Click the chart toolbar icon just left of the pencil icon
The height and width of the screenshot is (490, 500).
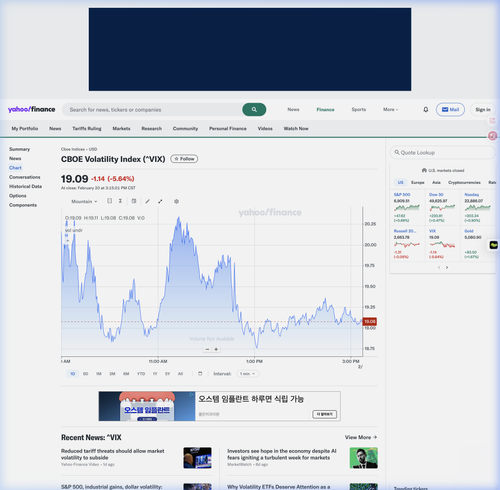134,201
